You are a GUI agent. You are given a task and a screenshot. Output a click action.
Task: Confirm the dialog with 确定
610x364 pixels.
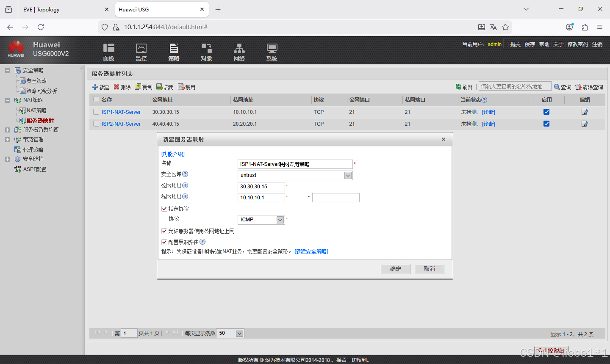(395, 269)
